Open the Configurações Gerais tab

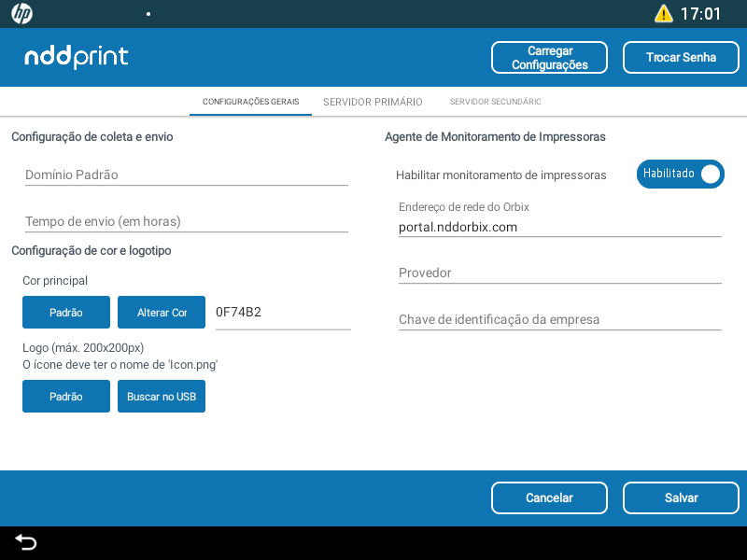[x=250, y=102]
